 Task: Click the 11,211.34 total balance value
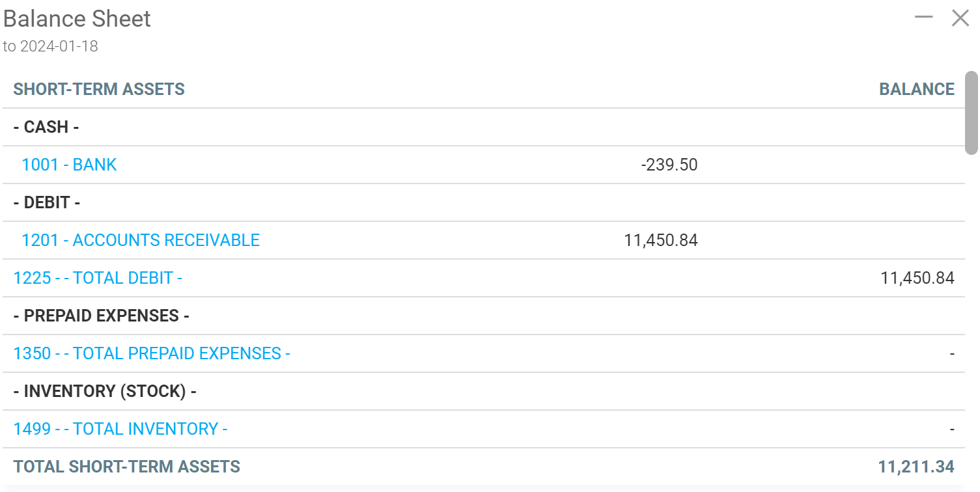point(916,467)
